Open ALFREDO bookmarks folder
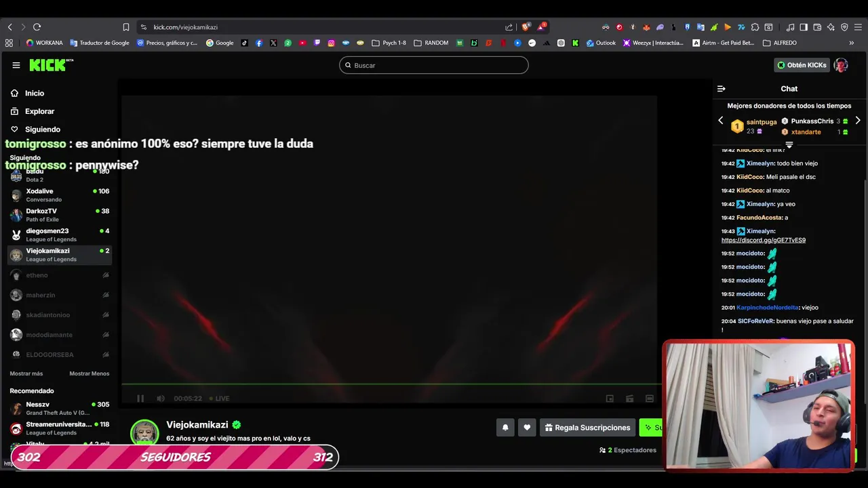 click(780, 43)
